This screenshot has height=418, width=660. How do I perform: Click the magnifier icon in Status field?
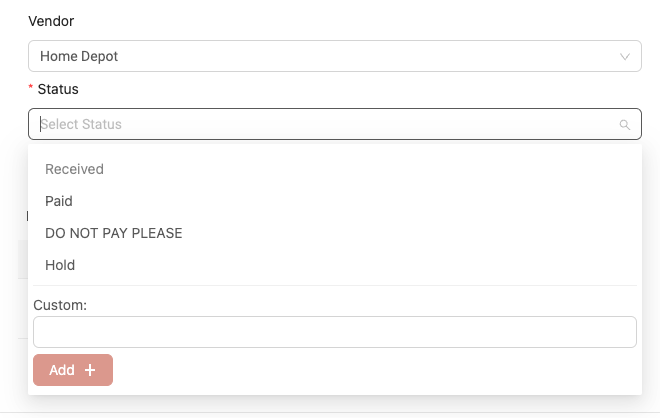pos(625,125)
